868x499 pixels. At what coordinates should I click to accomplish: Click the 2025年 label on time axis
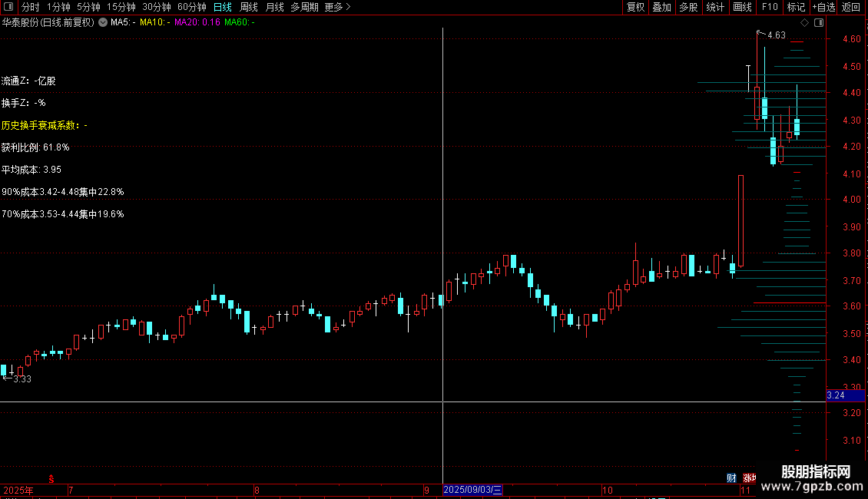[x=18, y=490]
